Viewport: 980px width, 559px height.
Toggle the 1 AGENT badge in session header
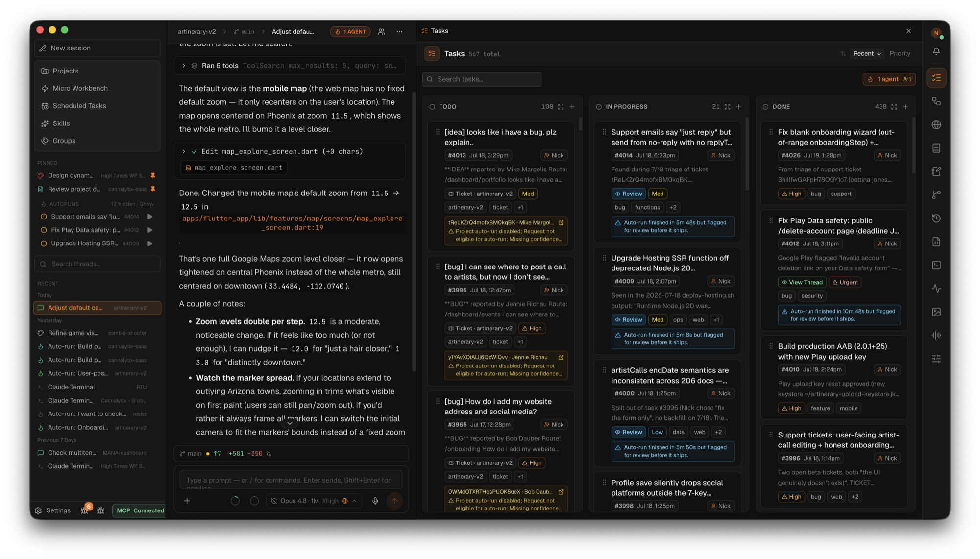point(350,32)
